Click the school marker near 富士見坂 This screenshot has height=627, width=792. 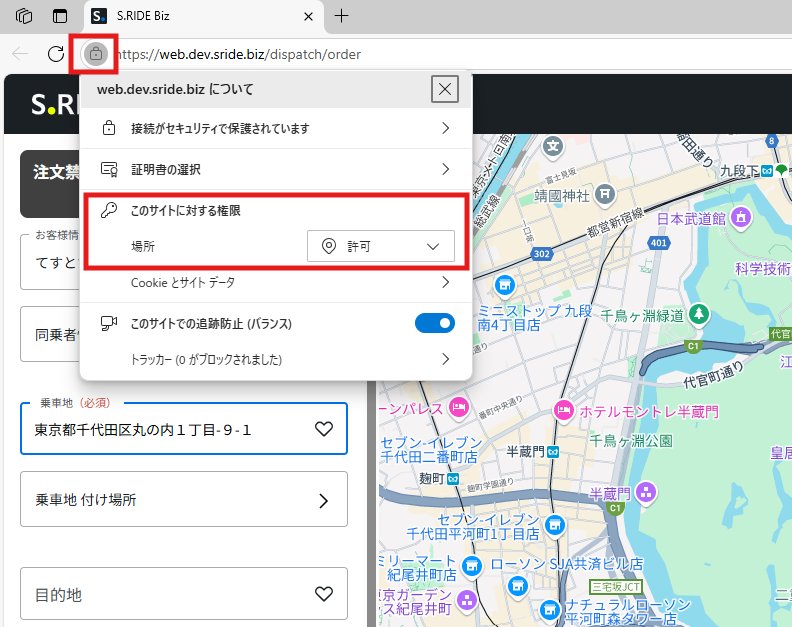pyautogui.click(x=553, y=147)
